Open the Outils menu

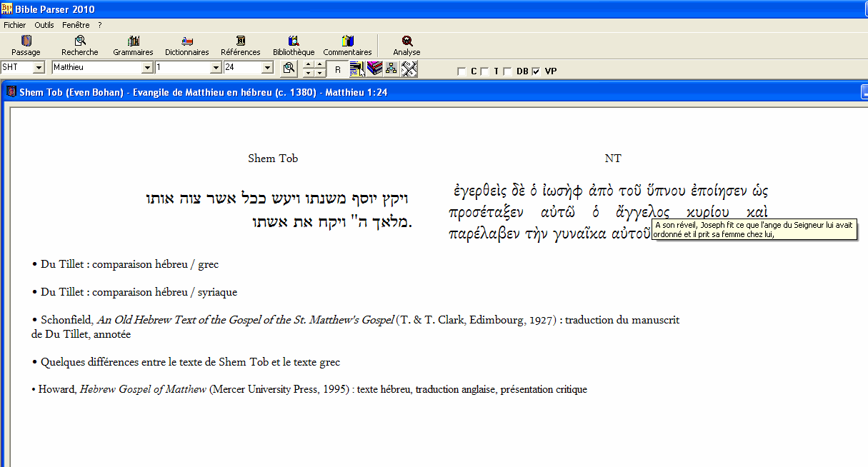pos(44,25)
